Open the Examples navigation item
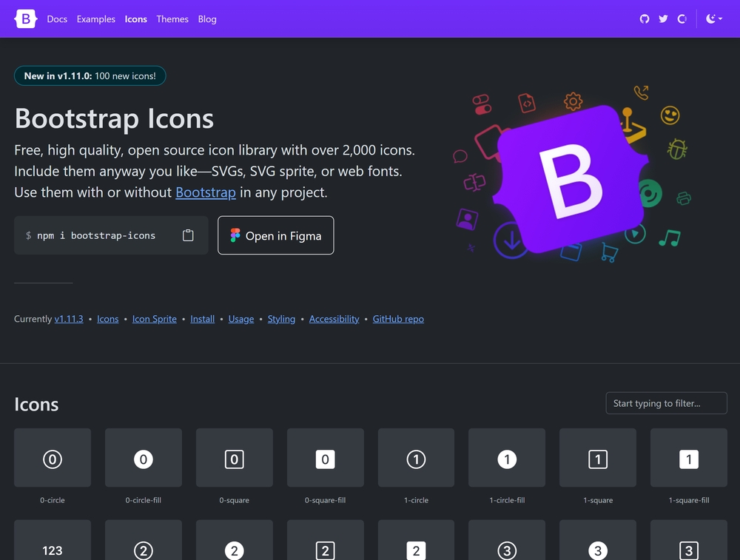 point(95,19)
